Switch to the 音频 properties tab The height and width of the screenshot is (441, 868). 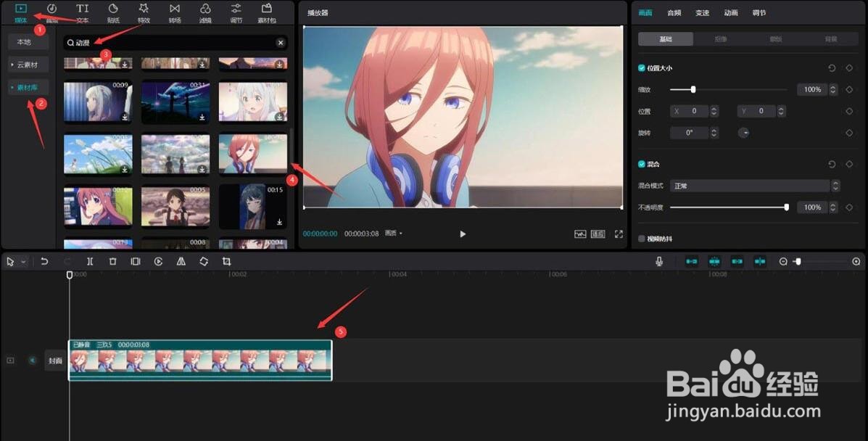[x=674, y=13]
